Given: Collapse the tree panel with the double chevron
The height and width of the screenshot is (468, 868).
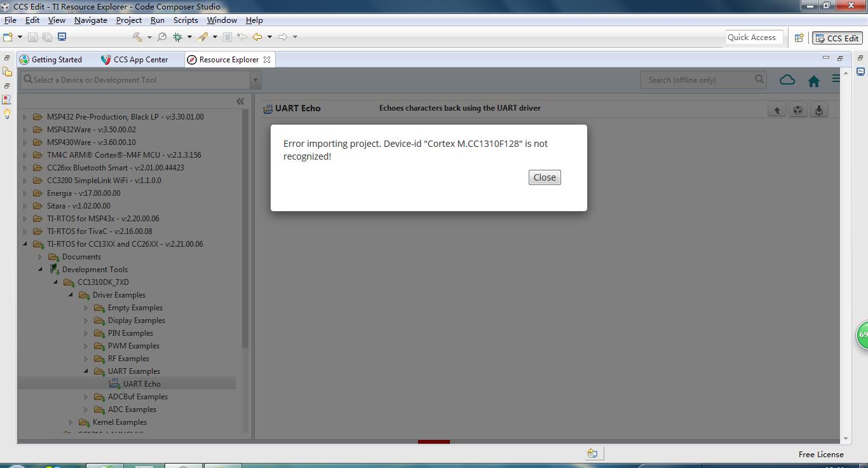Looking at the screenshot, I should (x=240, y=101).
